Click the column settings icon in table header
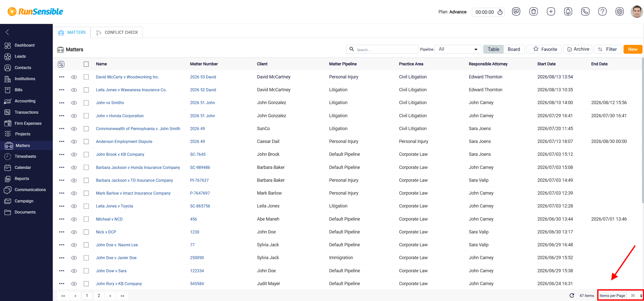Viewport: 644px width, 301px height. click(61, 64)
